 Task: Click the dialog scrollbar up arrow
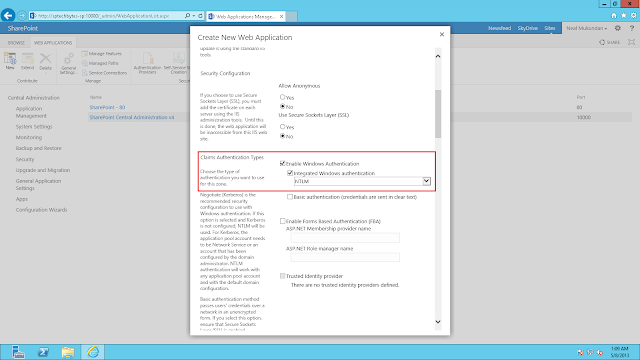438,56
